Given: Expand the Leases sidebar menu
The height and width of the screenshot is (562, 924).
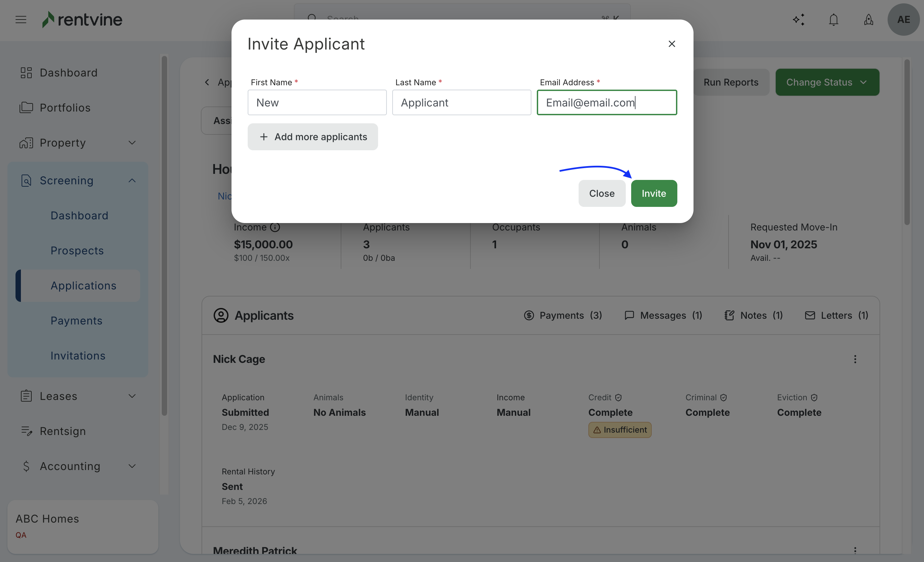Looking at the screenshot, I should point(132,396).
